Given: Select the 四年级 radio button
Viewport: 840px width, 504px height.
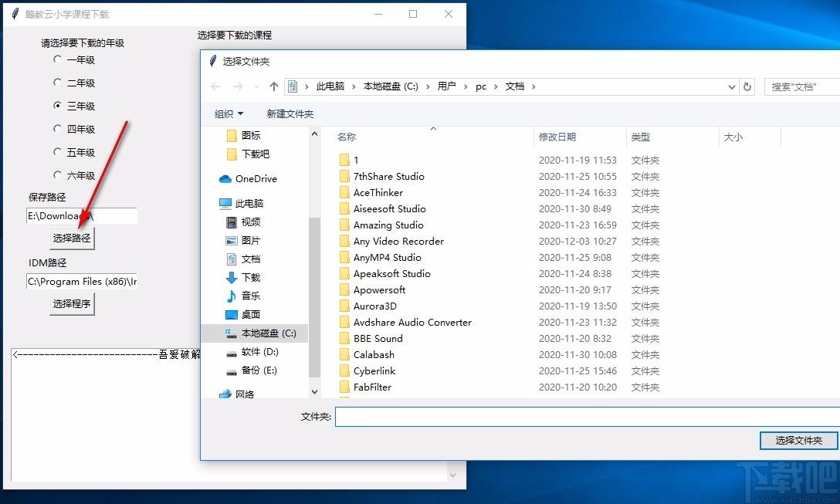Looking at the screenshot, I should point(57,129).
